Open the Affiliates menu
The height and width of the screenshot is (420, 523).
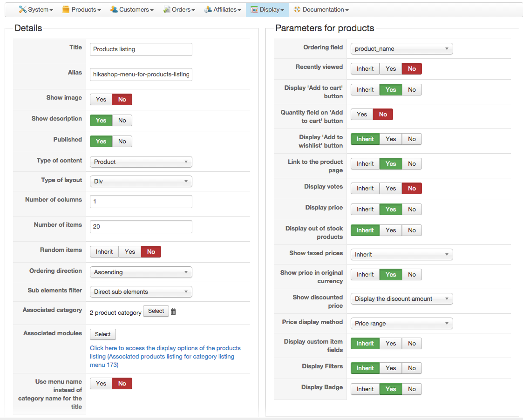tap(227, 9)
